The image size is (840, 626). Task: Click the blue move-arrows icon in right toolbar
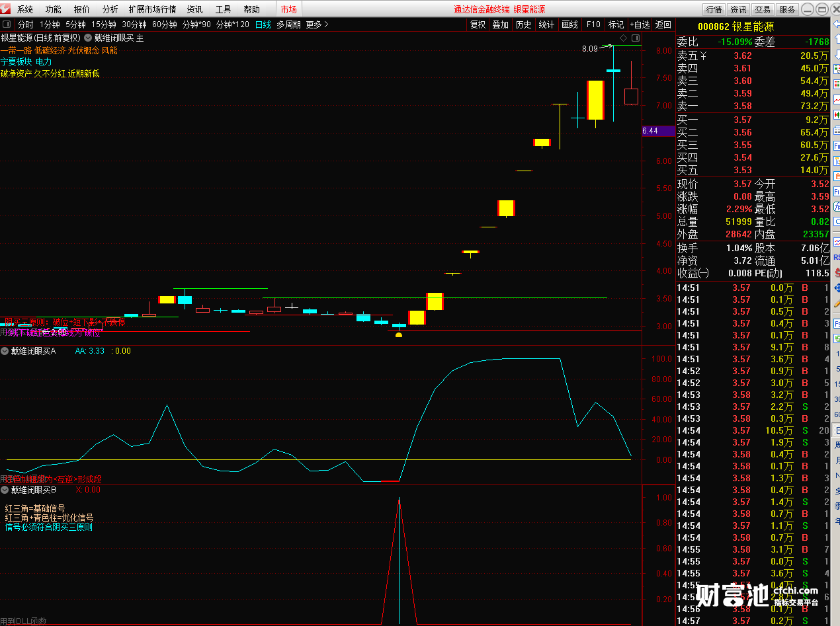836,288
